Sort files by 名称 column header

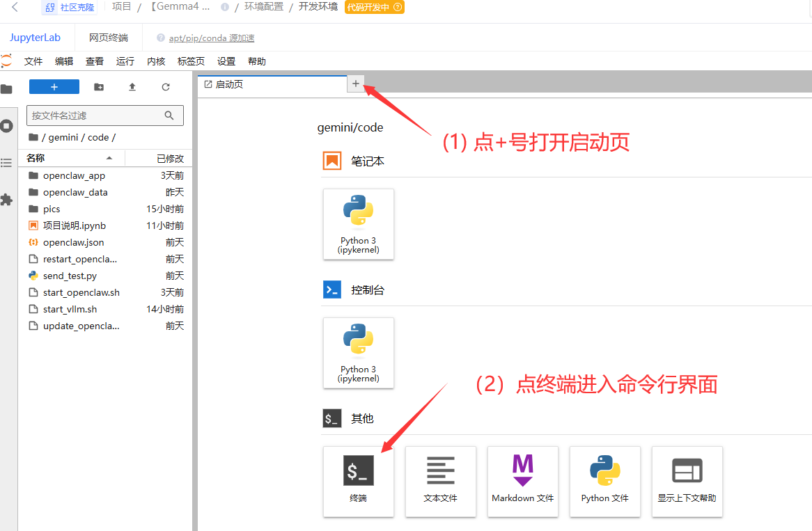pos(71,158)
